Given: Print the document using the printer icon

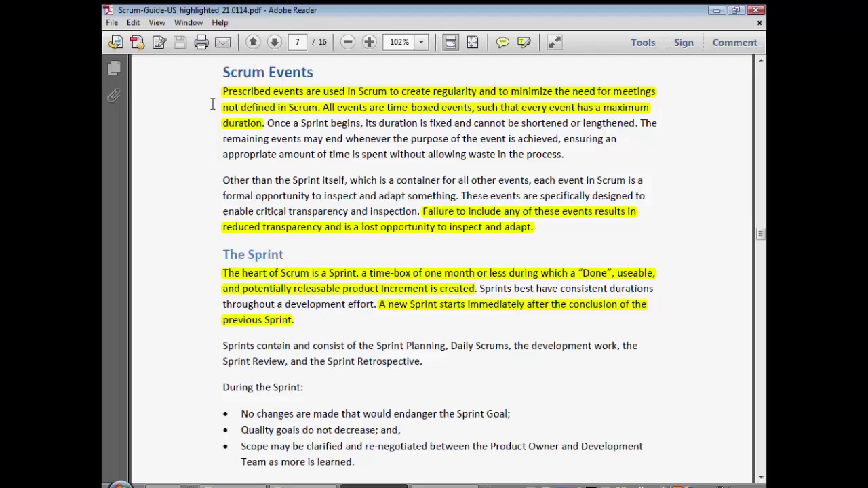Looking at the screenshot, I should [201, 42].
